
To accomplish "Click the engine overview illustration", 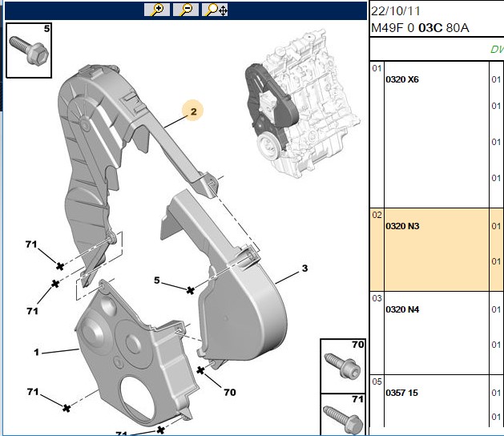I will (301, 104).
